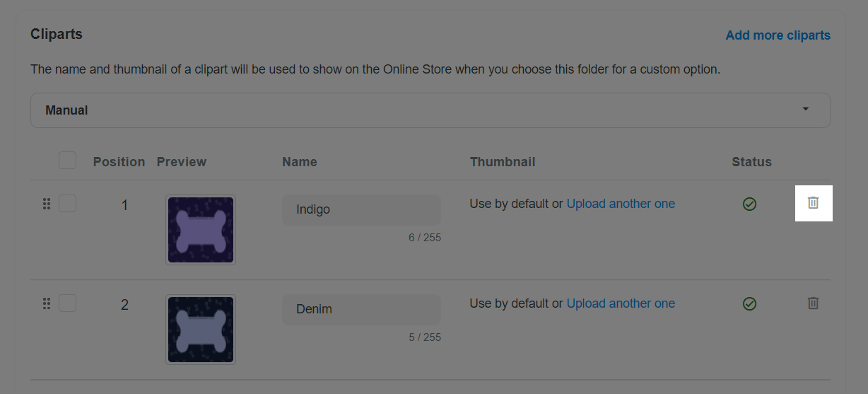Click Denim's green status check icon
868x394 pixels.
(749, 303)
